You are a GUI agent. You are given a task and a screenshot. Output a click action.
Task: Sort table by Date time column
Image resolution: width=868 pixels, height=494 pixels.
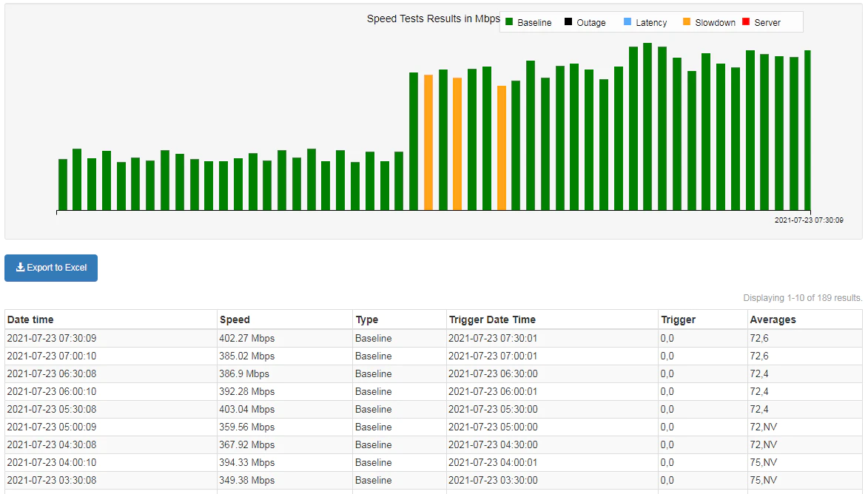(30, 319)
